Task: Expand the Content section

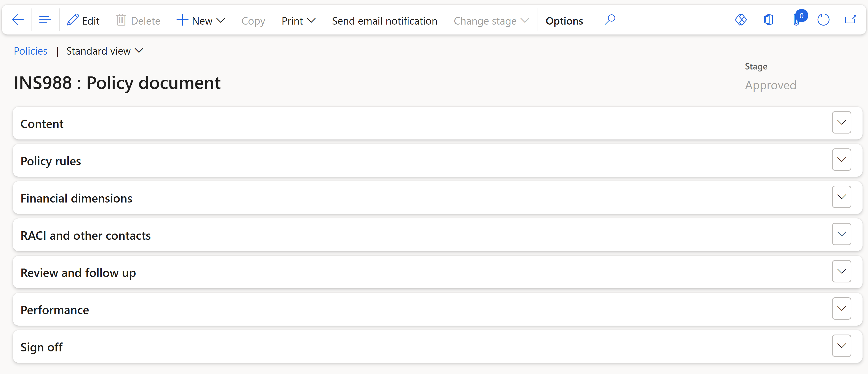Action: click(x=841, y=122)
